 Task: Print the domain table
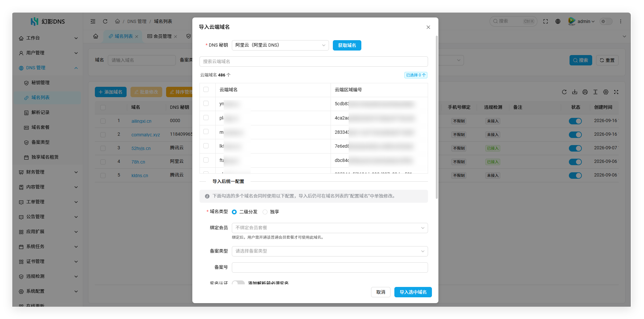[x=585, y=92]
